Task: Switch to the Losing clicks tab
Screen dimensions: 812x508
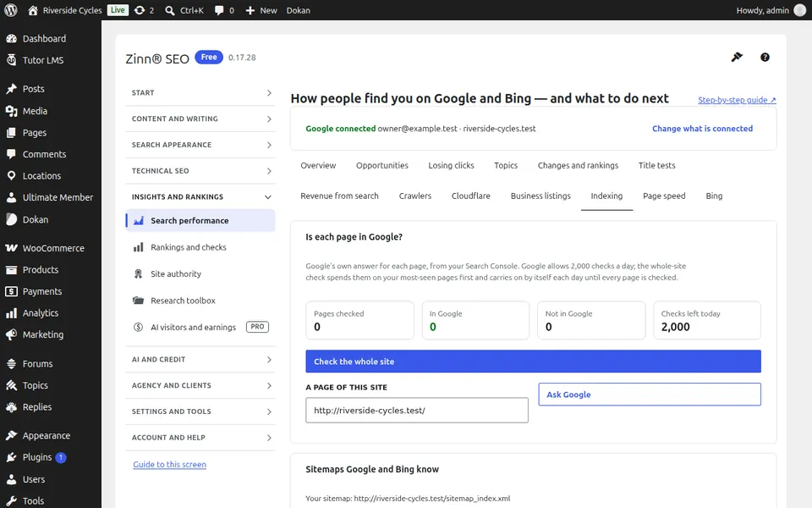Action: [451, 165]
